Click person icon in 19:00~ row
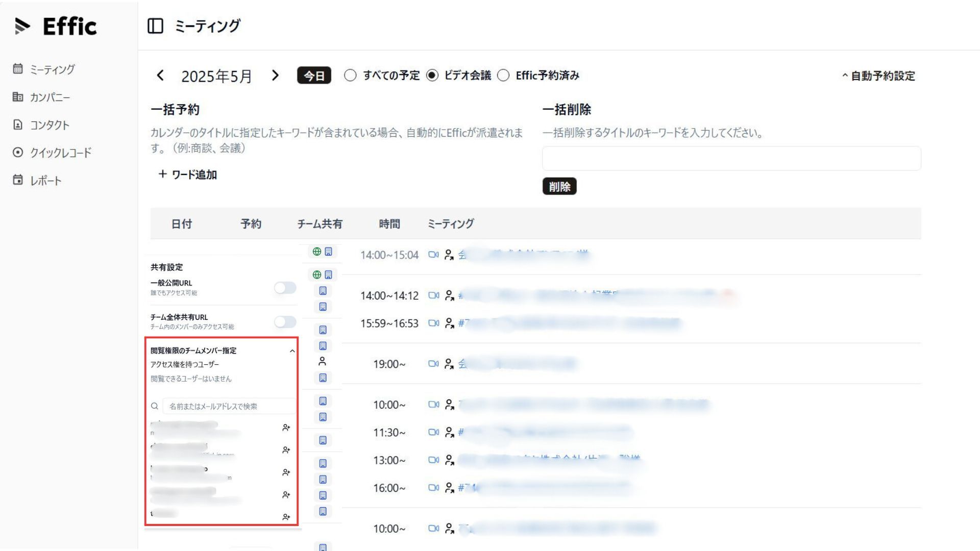Viewport: 980px width, 551px height. pos(449,364)
